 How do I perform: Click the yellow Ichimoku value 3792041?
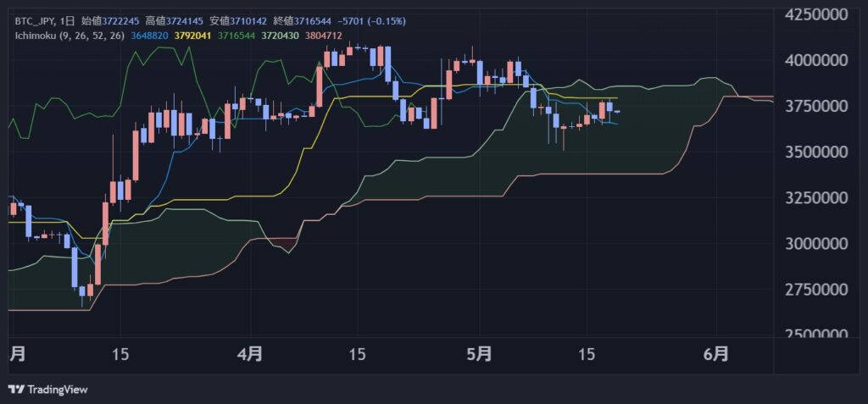(x=193, y=36)
